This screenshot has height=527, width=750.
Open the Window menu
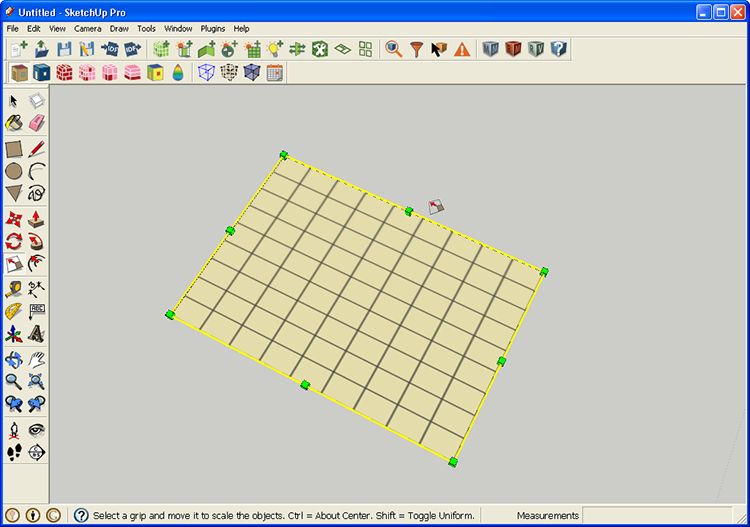[178, 29]
